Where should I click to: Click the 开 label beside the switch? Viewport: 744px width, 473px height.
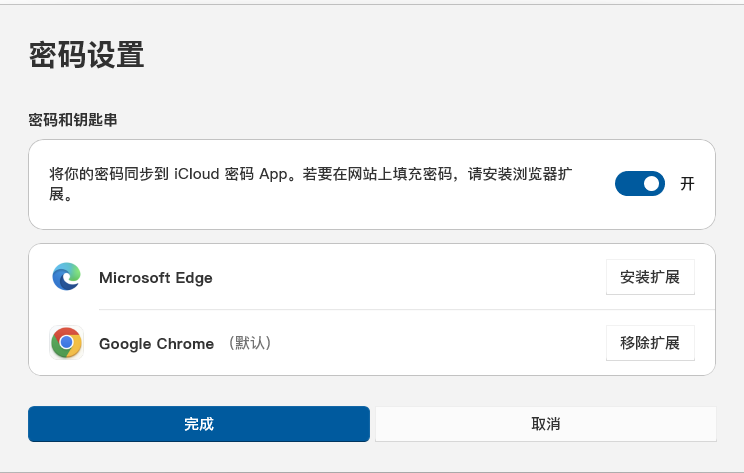pyautogui.click(x=687, y=184)
